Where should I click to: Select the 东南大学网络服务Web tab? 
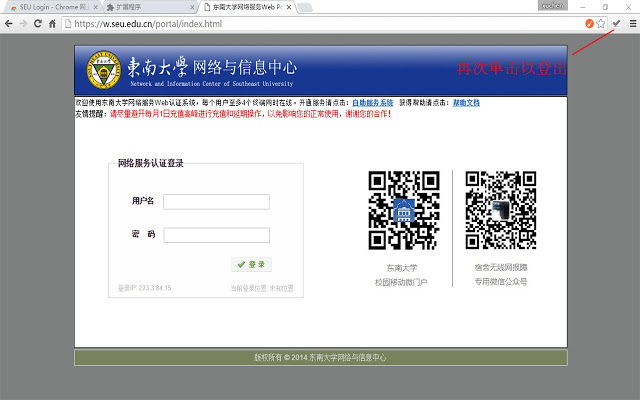click(247, 7)
